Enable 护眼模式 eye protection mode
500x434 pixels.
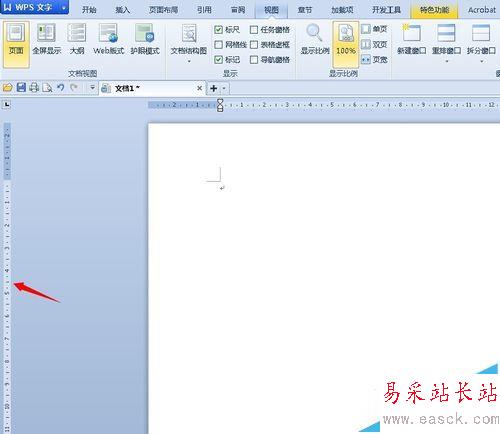(145, 33)
